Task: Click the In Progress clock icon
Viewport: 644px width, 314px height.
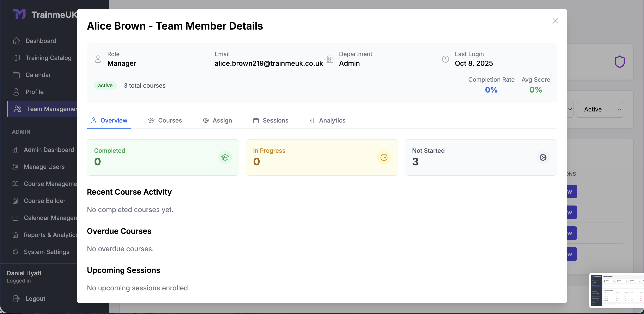Action: pos(384,157)
